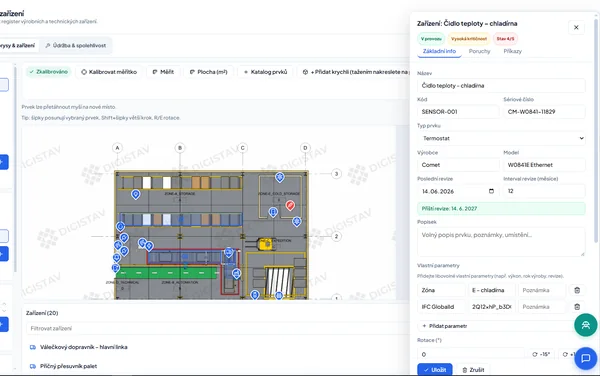Click the Sériové číslo field

(544, 112)
